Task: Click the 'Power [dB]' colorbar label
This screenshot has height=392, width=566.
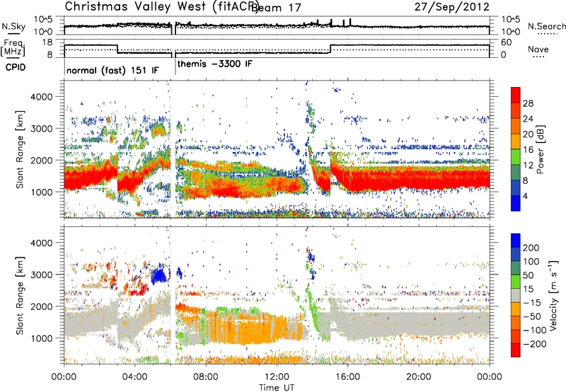Action: pos(540,149)
